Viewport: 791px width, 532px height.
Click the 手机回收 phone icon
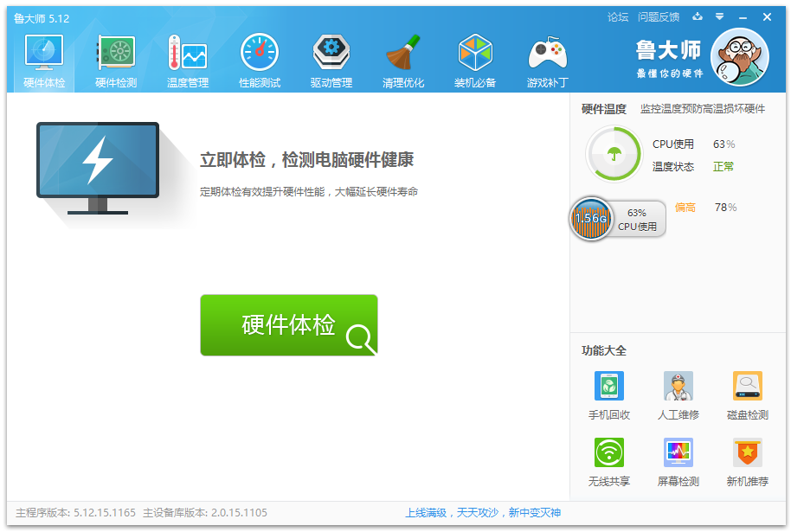(609, 386)
